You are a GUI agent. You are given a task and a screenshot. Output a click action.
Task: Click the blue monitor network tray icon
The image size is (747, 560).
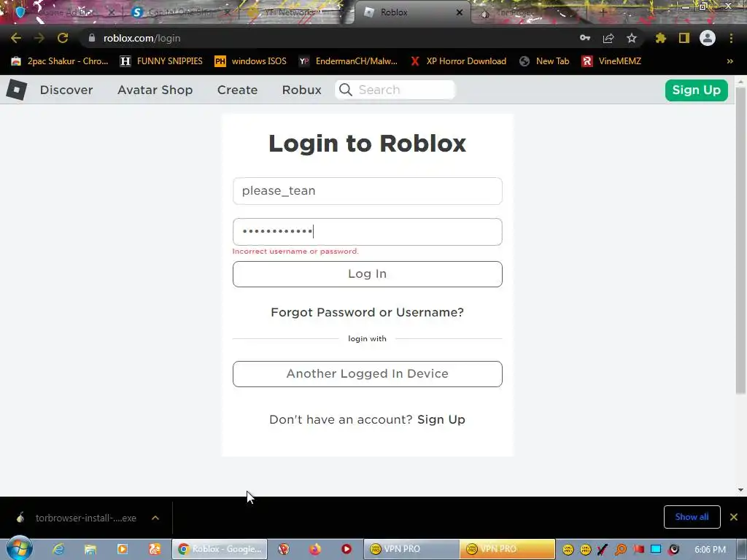656,550
